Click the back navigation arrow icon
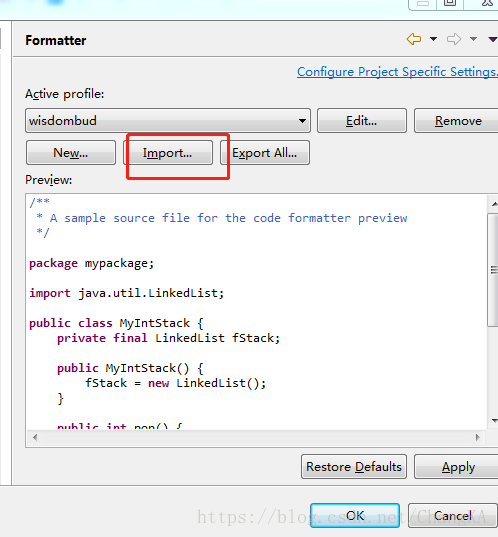This screenshot has width=498, height=537. (414, 39)
